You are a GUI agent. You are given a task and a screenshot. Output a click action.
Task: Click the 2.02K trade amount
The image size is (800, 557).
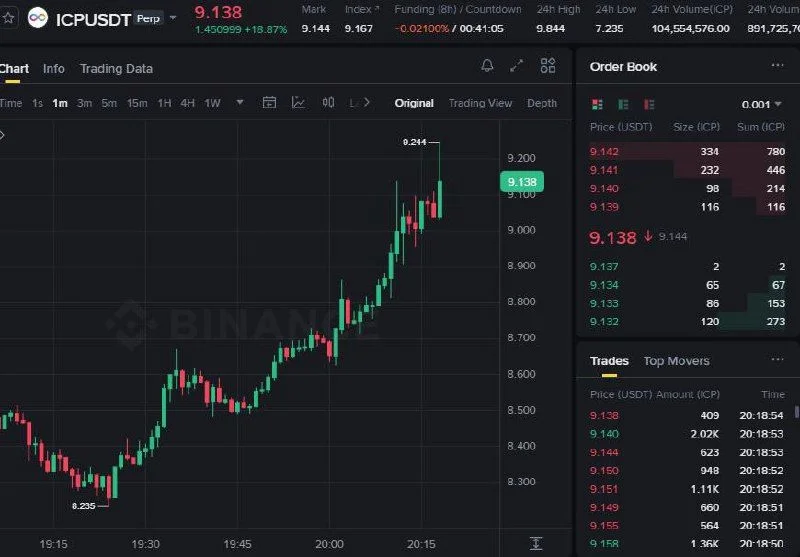pyautogui.click(x=705, y=434)
